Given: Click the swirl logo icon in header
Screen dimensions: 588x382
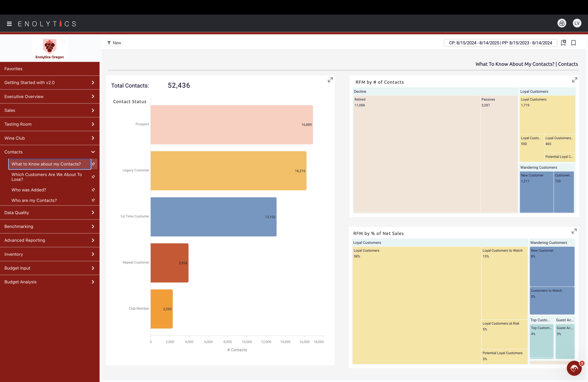Looking at the screenshot, I should coord(562,23).
